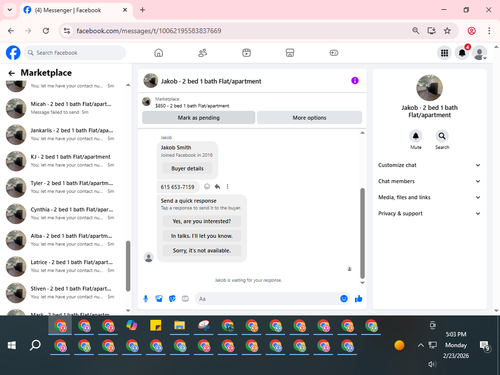Expand Chat members section
The image size is (500, 375).
(x=429, y=181)
